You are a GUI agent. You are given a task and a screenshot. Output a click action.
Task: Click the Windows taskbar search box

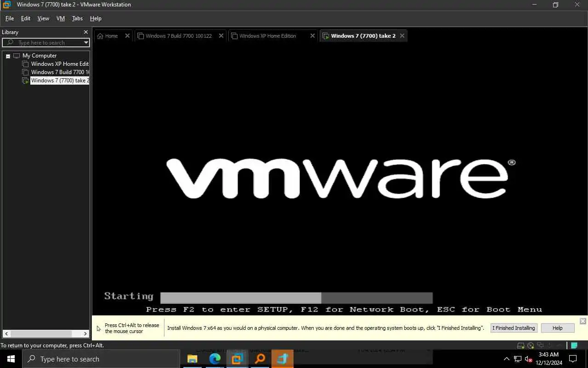(x=101, y=359)
